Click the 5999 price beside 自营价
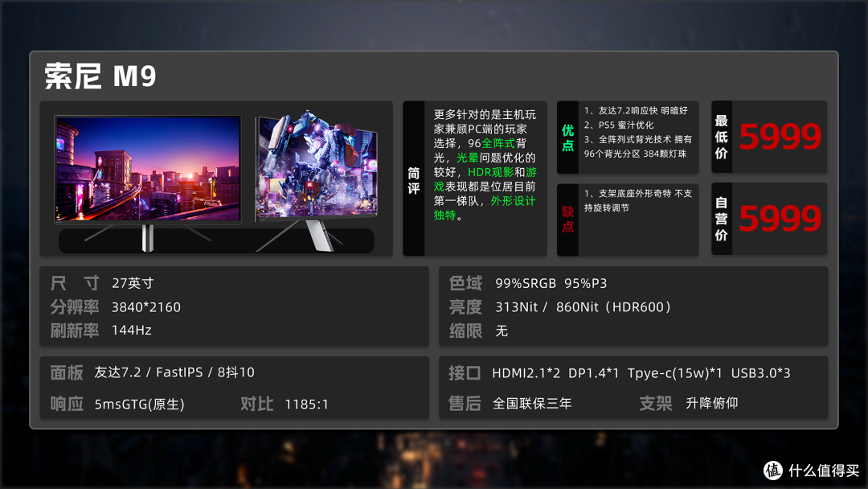868x489 pixels. (x=780, y=218)
